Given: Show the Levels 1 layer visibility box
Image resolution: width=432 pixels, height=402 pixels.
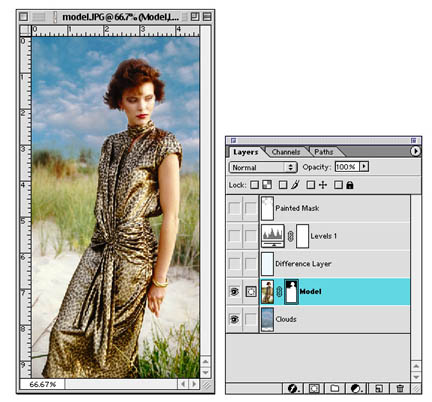Looking at the screenshot, I should point(234,236).
